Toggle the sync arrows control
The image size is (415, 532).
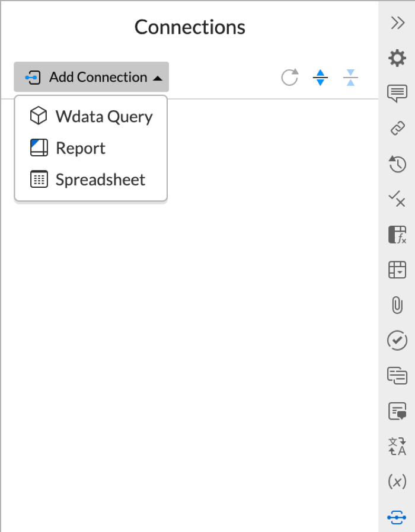coord(320,77)
